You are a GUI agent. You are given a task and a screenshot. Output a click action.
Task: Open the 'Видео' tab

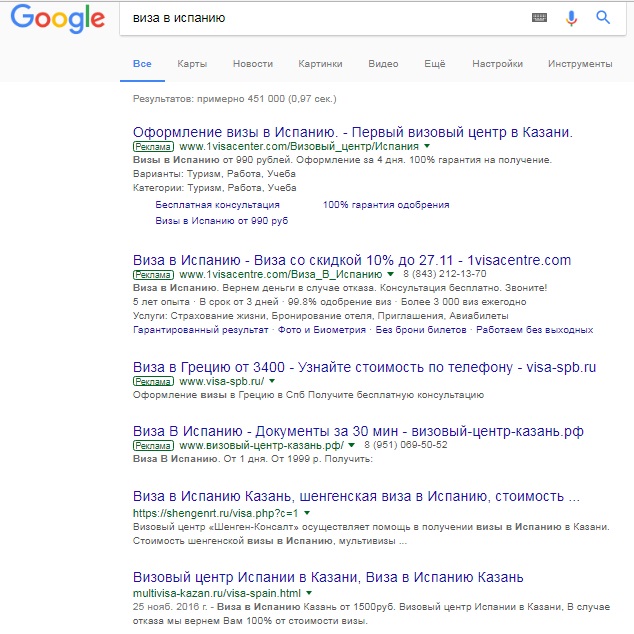pyautogui.click(x=383, y=64)
